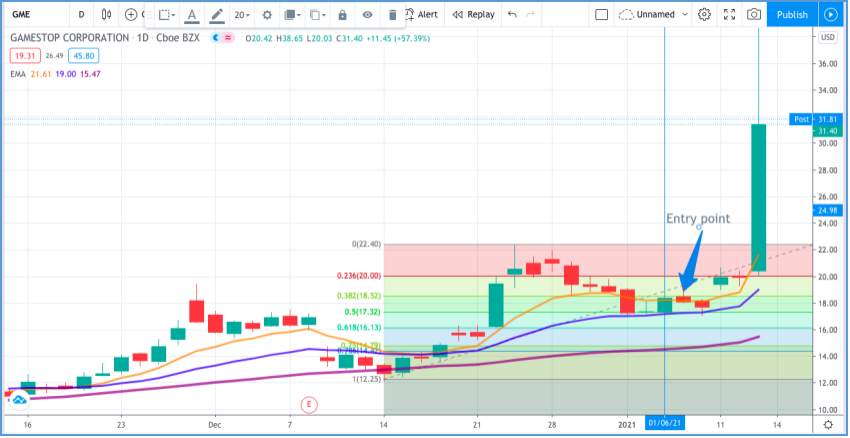Start bar Replay mode
850x438 pixels.
(x=474, y=15)
